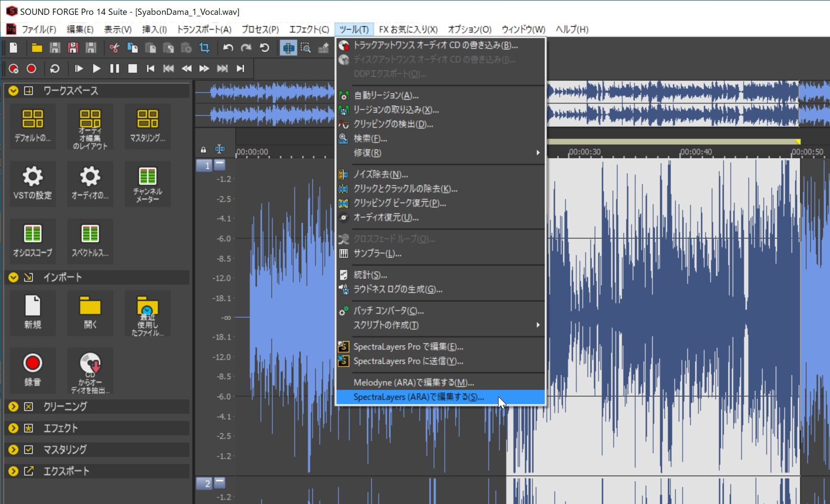The image size is (830, 504).
Task: Open the プロセス(P) menu
Action: 260,29
